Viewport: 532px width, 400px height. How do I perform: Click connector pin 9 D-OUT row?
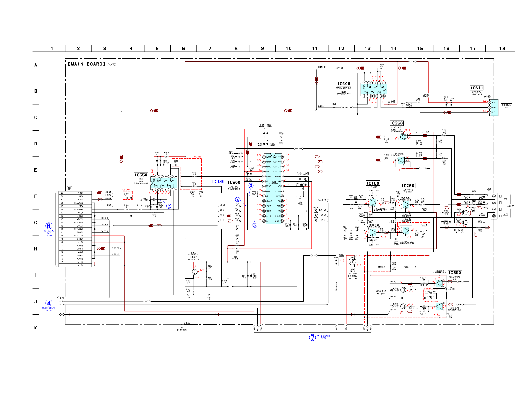75,239
